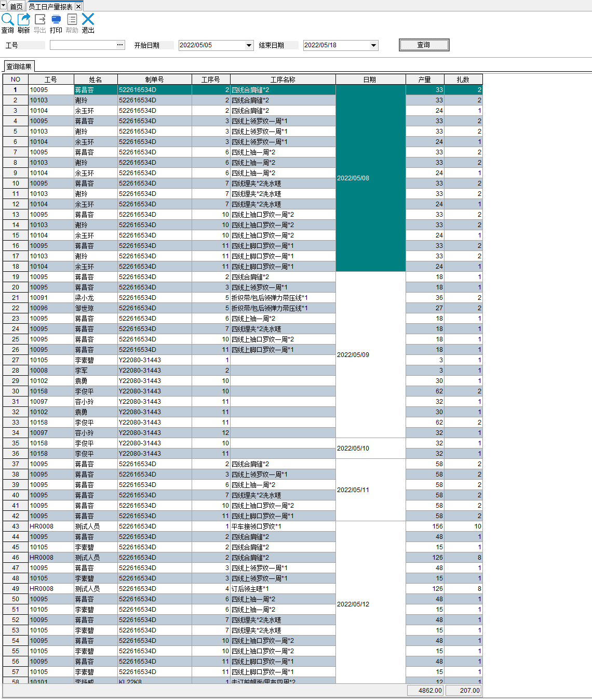Expand the 结束日期 date dropdown
This screenshot has width=592, height=700.
374,46
